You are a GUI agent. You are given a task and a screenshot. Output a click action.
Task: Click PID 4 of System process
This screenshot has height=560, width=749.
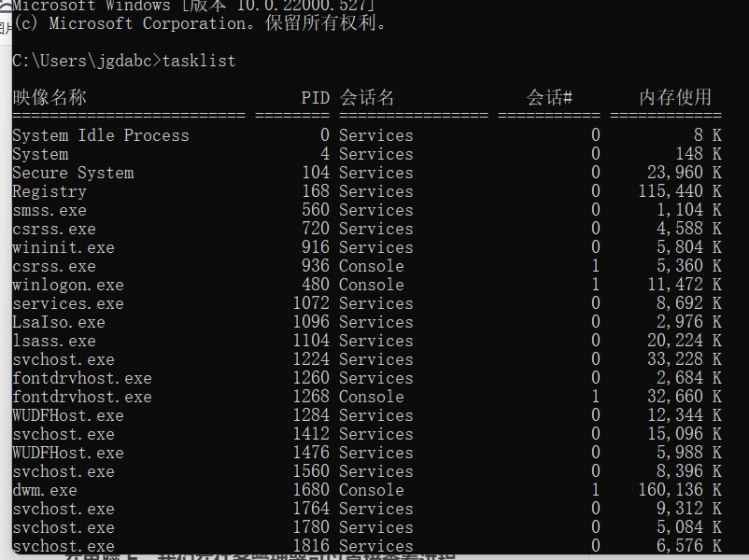coord(325,154)
